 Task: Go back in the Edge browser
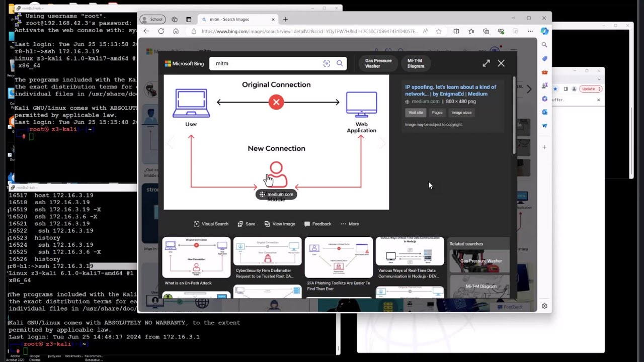click(x=146, y=31)
